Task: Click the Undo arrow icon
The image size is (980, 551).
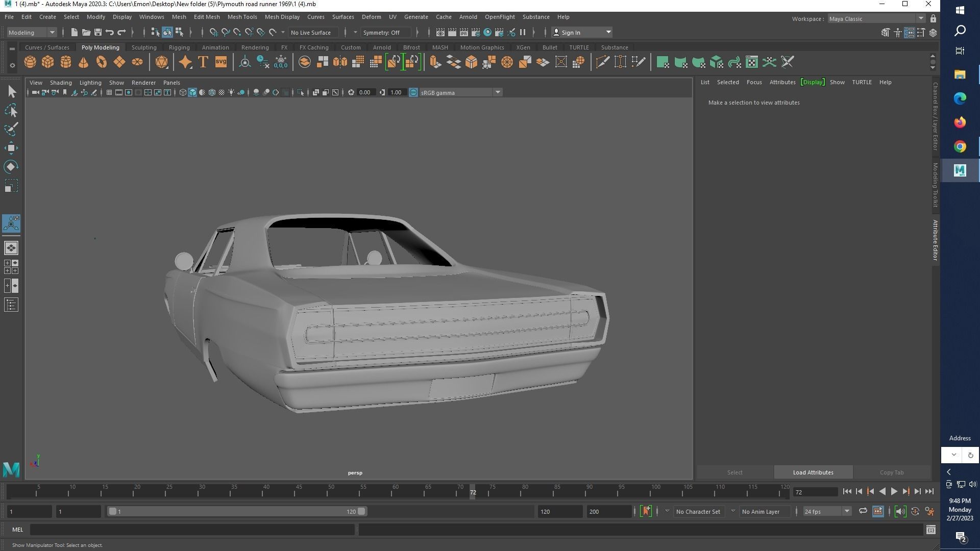Action: [109, 32]
